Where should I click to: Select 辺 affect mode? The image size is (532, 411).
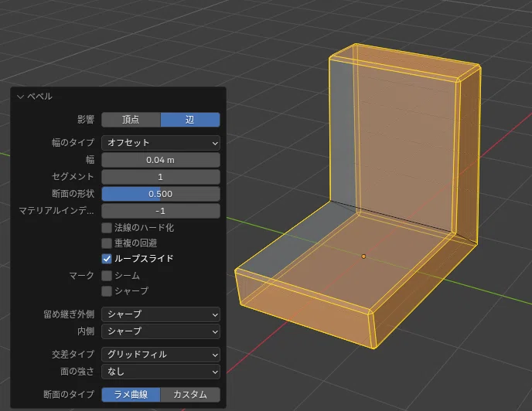190,120
